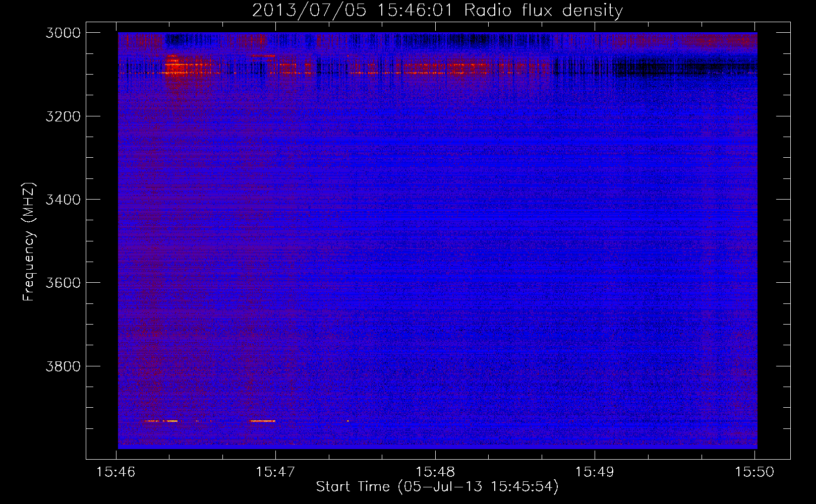Click the 15:46 time tick label
The width and height of the screenshot is (816, 504).
116,472
